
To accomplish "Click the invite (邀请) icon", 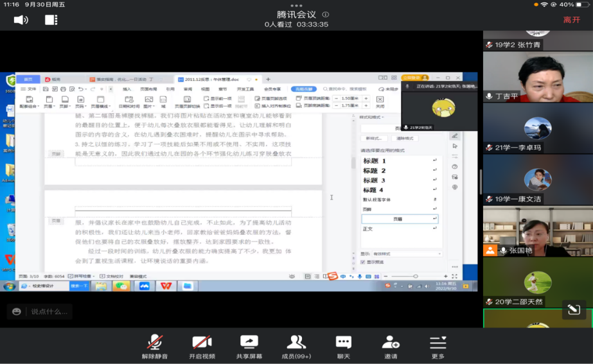I will click(391, 346).
